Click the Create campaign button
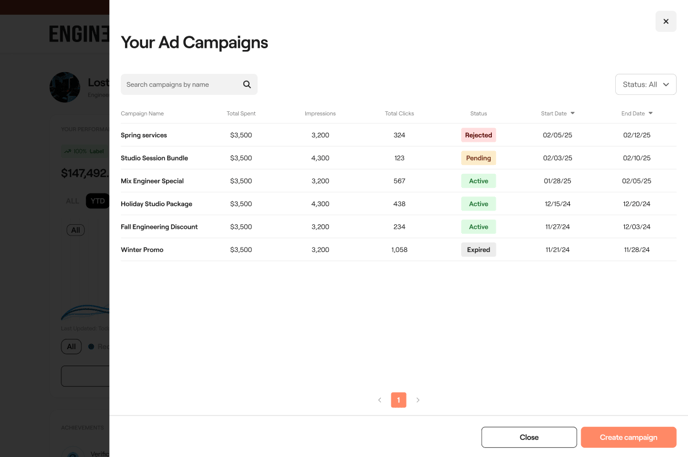This screenshot has height=457, width=688. (x=628, y=437)
